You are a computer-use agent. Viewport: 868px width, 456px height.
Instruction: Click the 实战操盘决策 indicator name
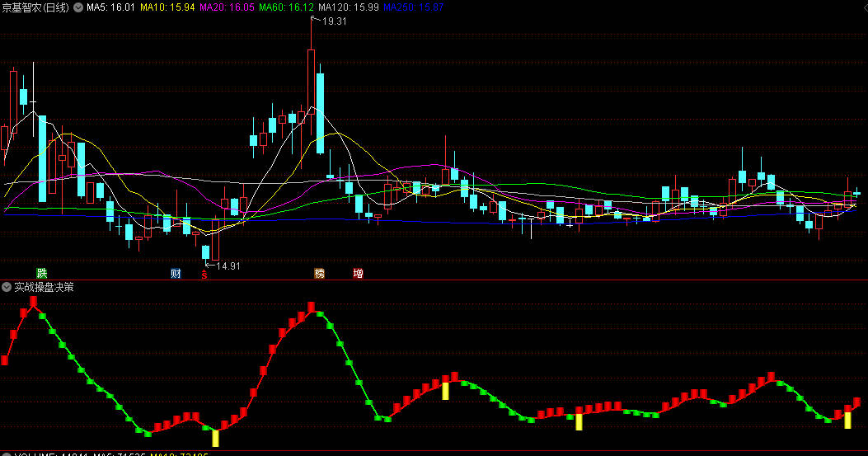44,287
